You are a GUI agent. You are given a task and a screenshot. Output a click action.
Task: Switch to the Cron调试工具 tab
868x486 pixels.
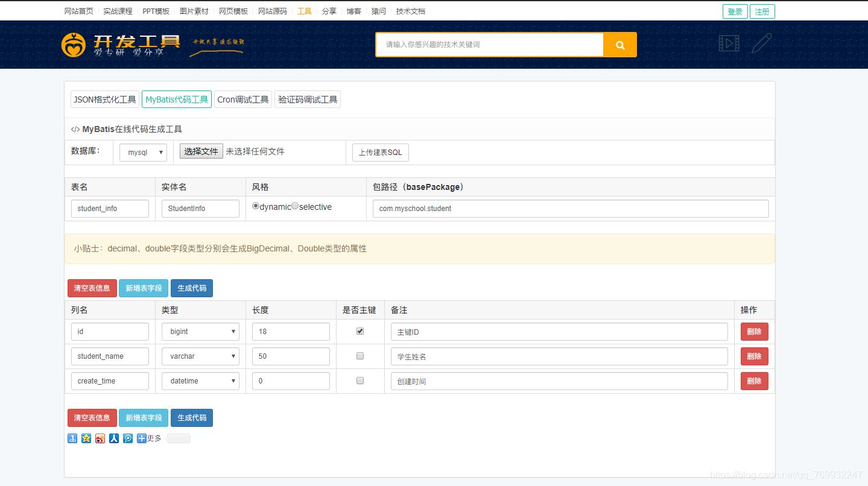click(x=243, y=99)
